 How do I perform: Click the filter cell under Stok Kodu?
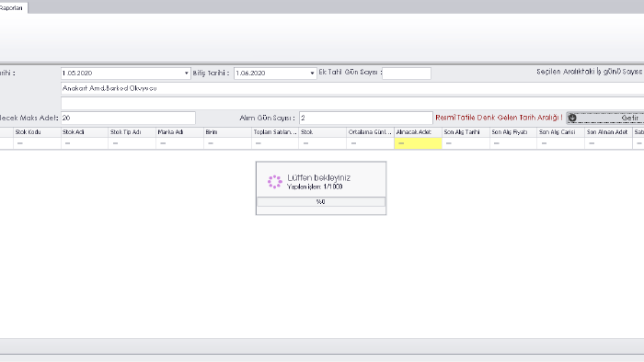[x=37, y=143]
